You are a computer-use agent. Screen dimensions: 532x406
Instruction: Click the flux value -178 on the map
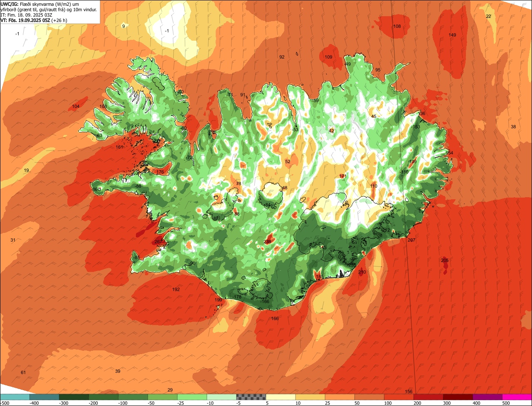(237, 297)
